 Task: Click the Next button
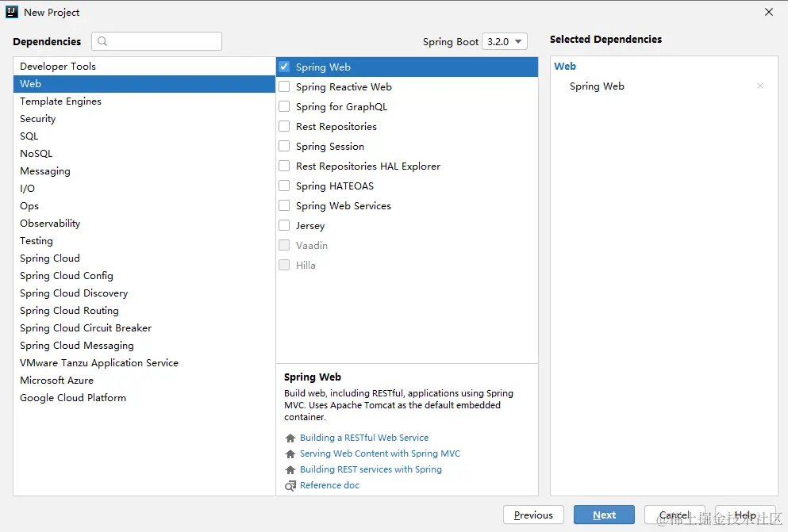(x=604, y=515)
